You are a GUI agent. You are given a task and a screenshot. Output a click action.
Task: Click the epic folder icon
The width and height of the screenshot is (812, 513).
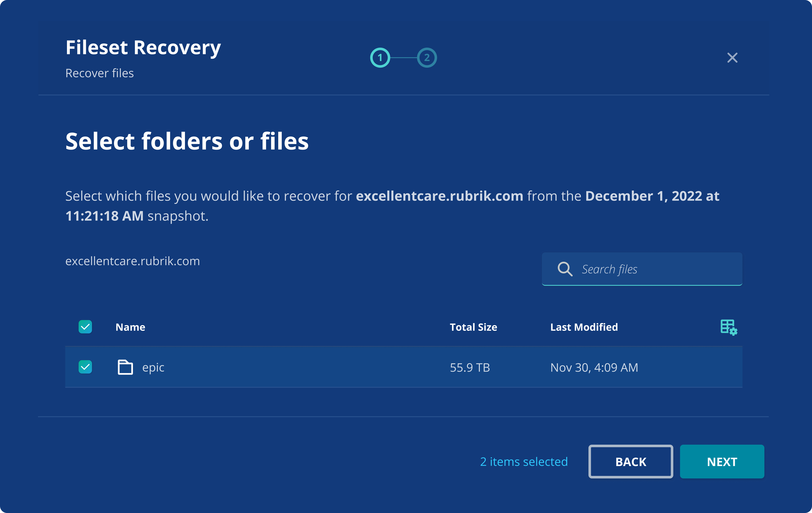[x=125, y=367]
